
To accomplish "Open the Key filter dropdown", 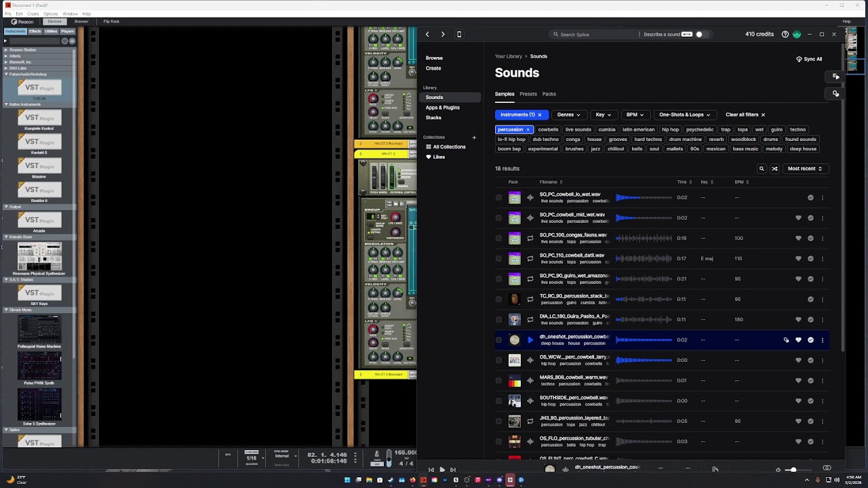I will click(x=603, y=115).
